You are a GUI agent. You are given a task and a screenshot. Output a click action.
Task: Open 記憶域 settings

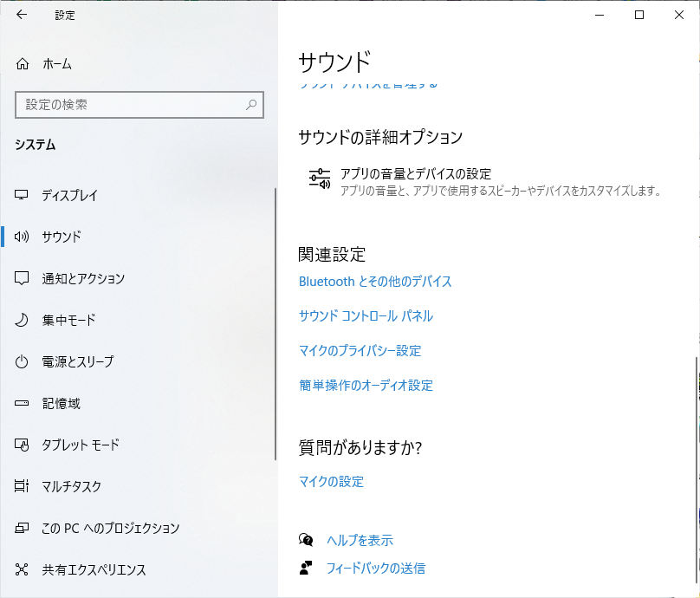62,403
